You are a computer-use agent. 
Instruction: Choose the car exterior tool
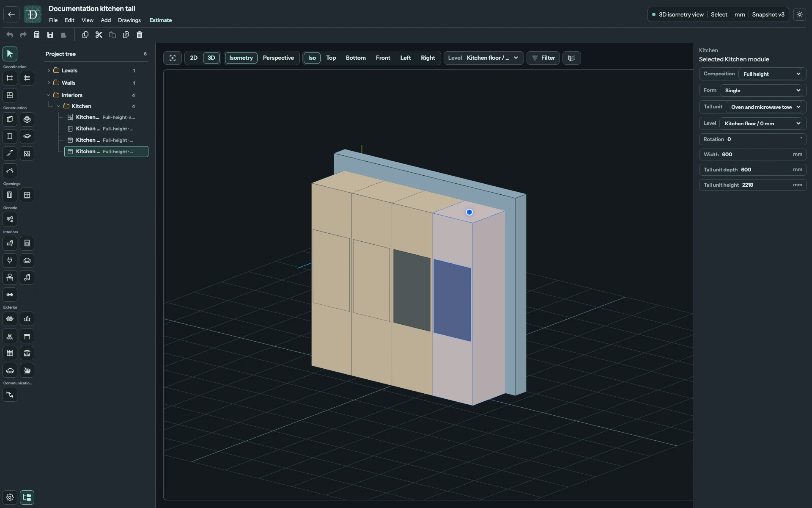10,370
